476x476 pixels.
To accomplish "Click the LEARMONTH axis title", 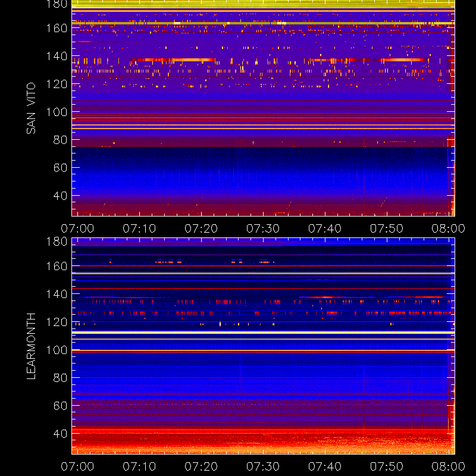I will pos(31,346).
